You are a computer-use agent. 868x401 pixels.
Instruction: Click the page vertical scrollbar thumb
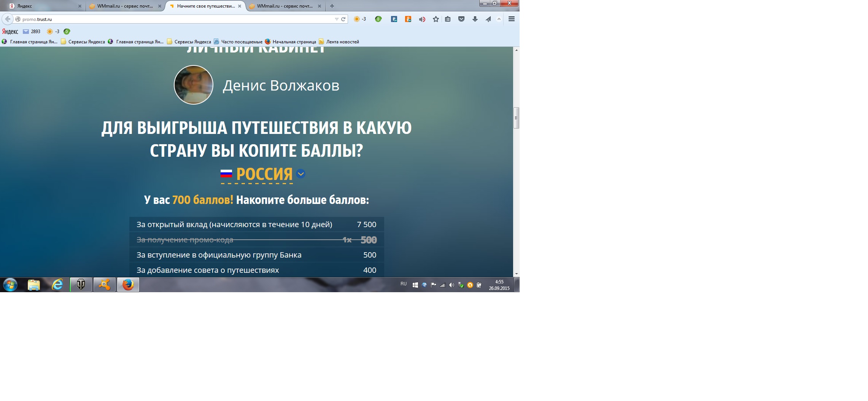516,118
